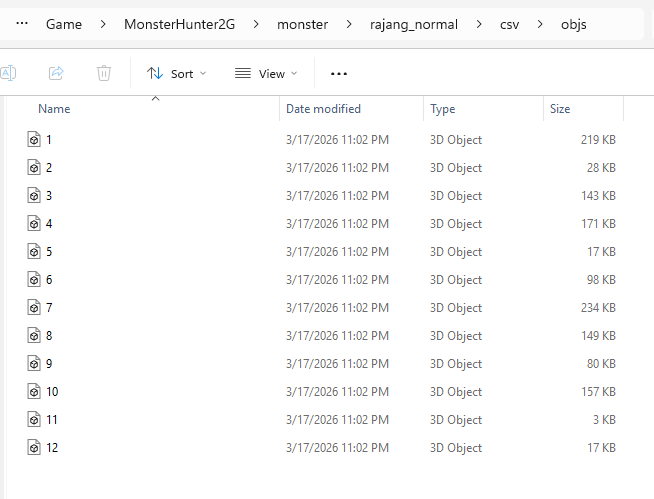This screenshot has height=499, width=654.
Task: Sort by Date modified column header
Action: tap(323, 109)
